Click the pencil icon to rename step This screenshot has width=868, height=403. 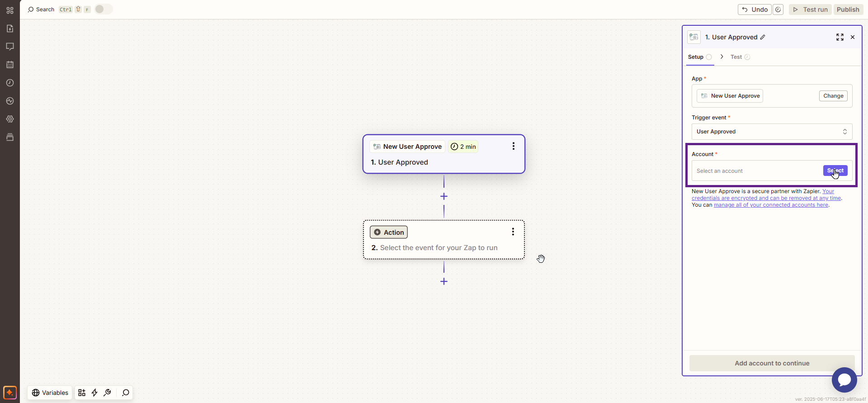tap(763, 37)
